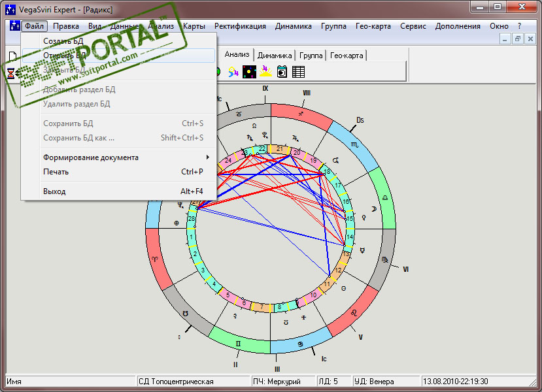Image resolution: width=542 pixels, height=392 pixels.
Task: Click the blue Scorpio zodiac segment
Action: click(x=355, y=144)
